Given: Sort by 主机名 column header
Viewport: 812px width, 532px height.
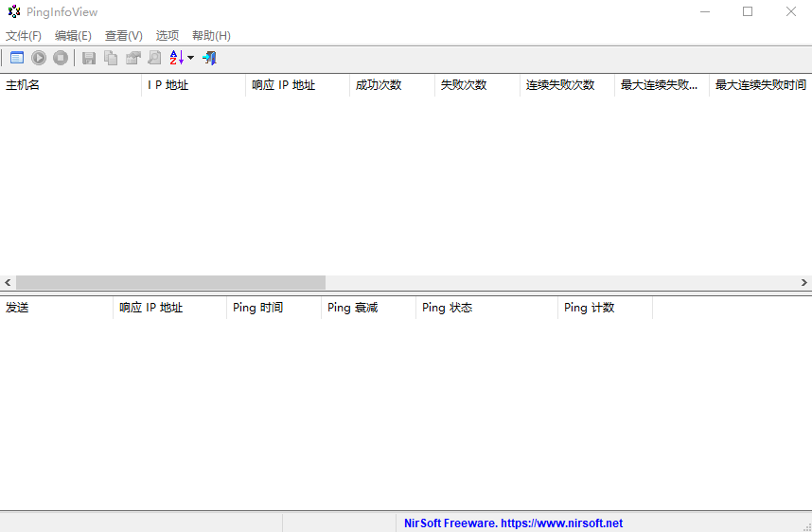Looking at the screenshot, I should (71, 85).
